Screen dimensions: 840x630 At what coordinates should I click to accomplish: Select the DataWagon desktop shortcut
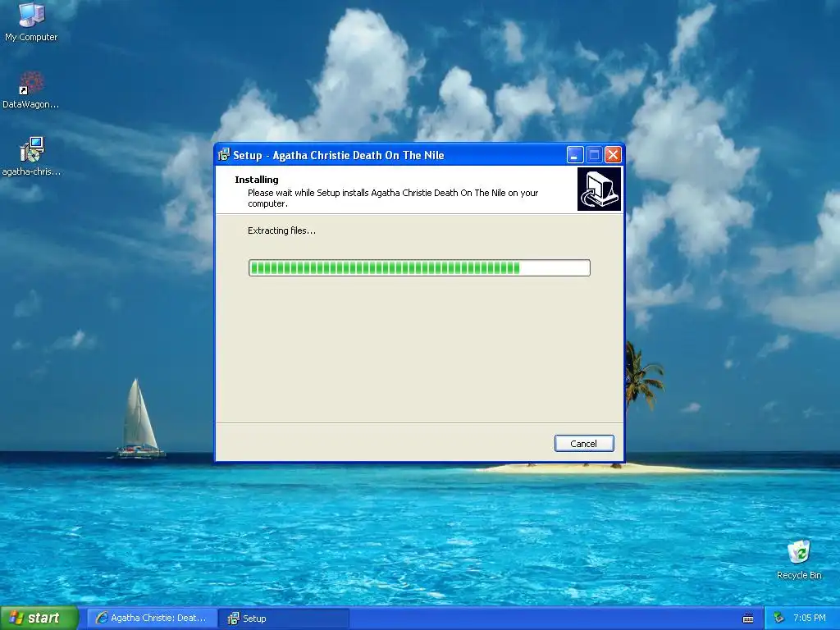[x=31, y=90]
